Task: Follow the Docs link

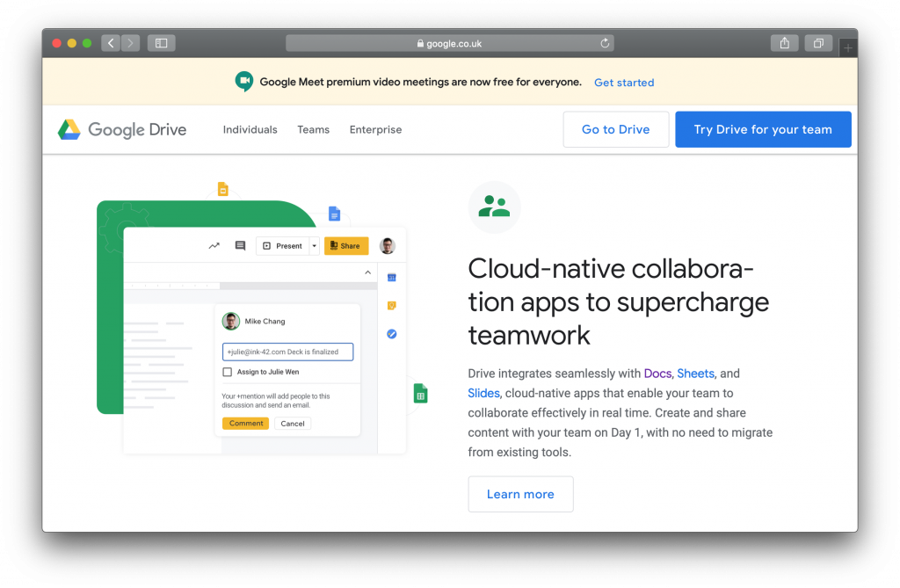Action: [x=657, y=374]
